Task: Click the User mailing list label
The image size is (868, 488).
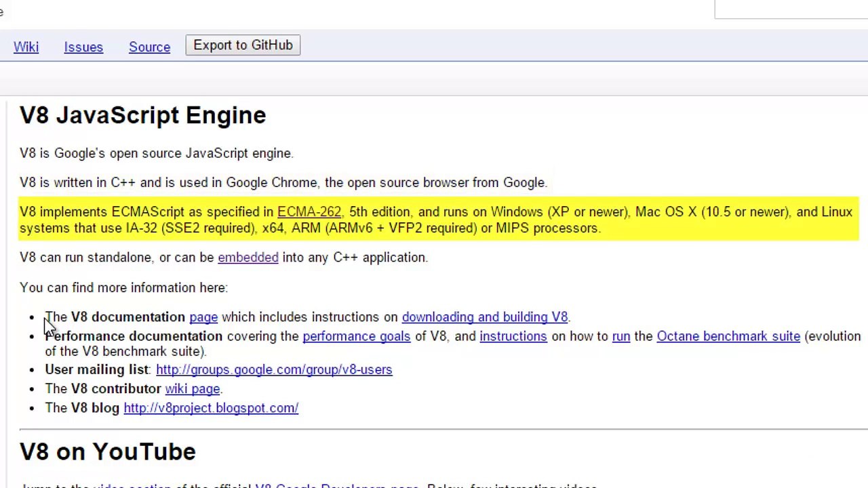Action: coord(96,369)
